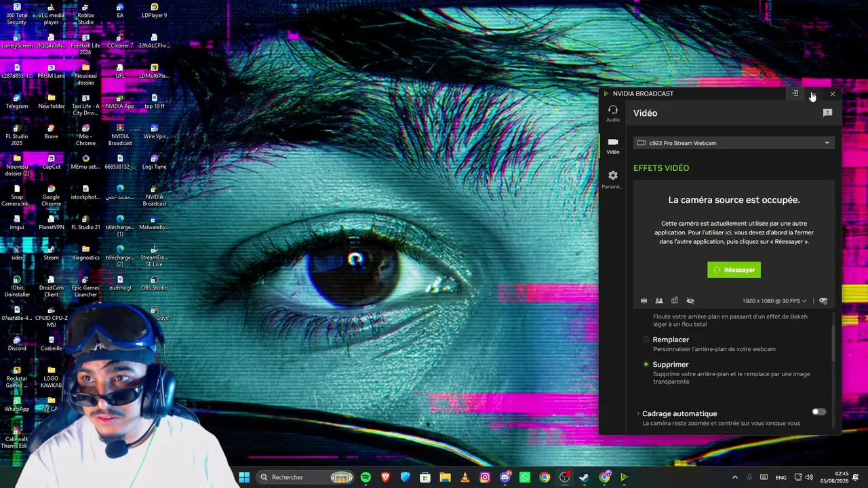Select the Google Chrome desktop shortcut
868x488 pixels.
coord(52,196)
